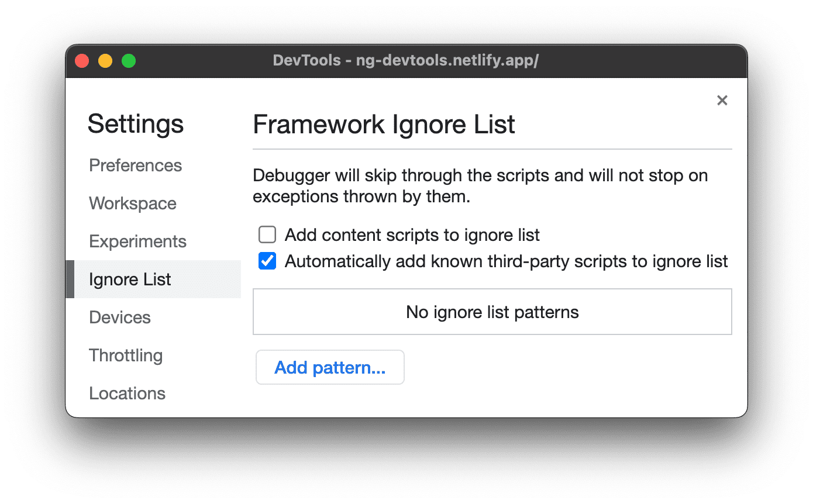Uncheck automatically add known third-party scripts
The width and height of the screenshot is (813, 504).
point(267,261)
